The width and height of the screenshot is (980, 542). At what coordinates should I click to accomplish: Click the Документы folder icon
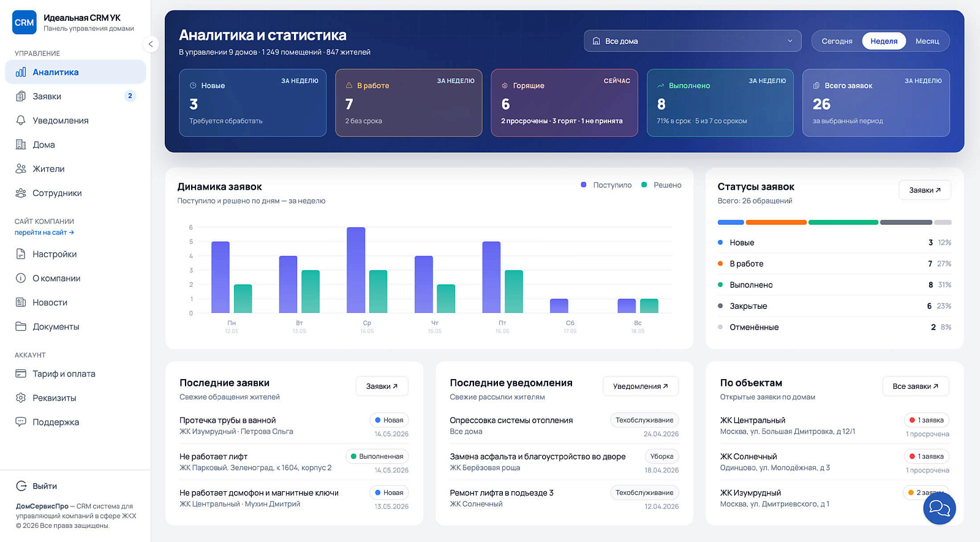click(21, 326)
